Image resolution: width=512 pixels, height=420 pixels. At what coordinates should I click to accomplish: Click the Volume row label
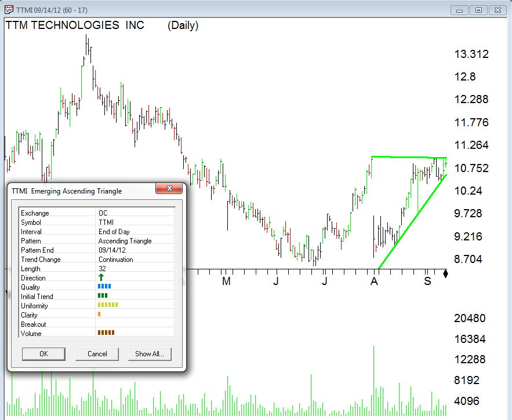tap(31, 334)
